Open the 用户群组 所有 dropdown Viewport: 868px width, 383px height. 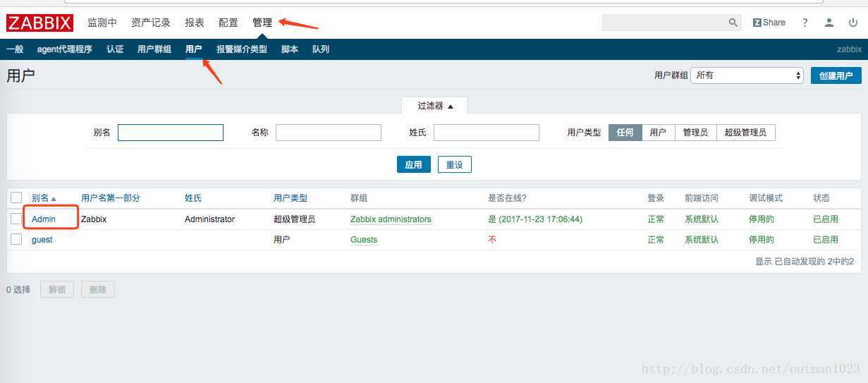(x=747, y=75)
